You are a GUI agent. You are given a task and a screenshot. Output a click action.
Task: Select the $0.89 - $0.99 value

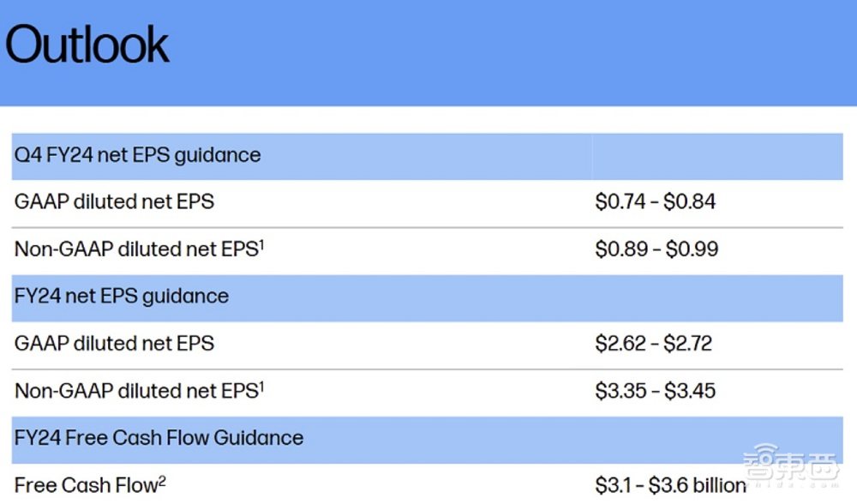coord(656,249)
